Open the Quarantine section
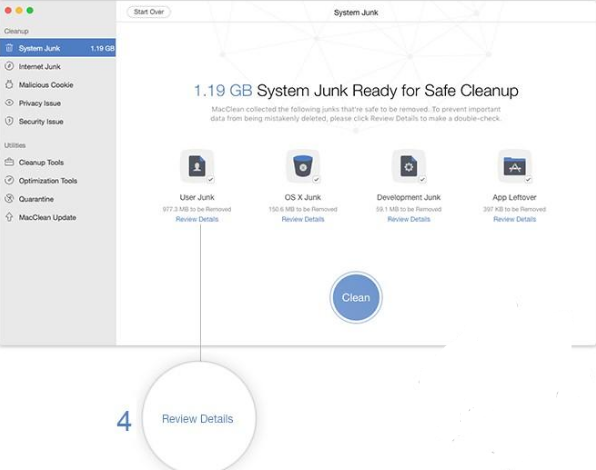This screenshot has width=596, height=470. pyautogui.click(x=58, y=199)
